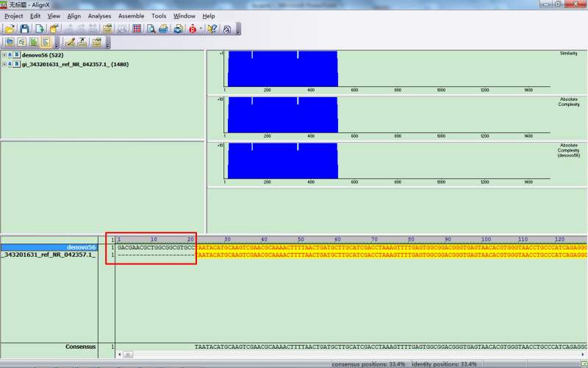
Task: Click the yellow properties box in second toolbar
Action: click(x=97, y=43)
